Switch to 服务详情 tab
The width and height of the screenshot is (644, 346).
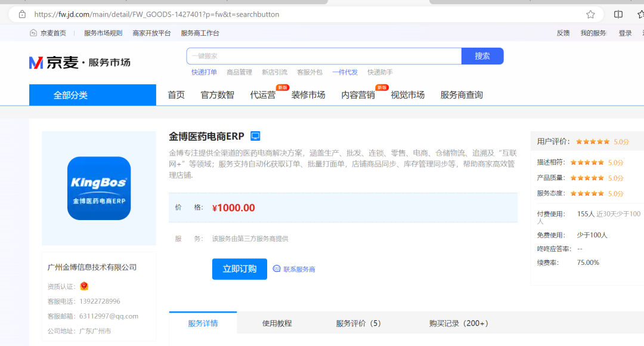pos(203,323)
